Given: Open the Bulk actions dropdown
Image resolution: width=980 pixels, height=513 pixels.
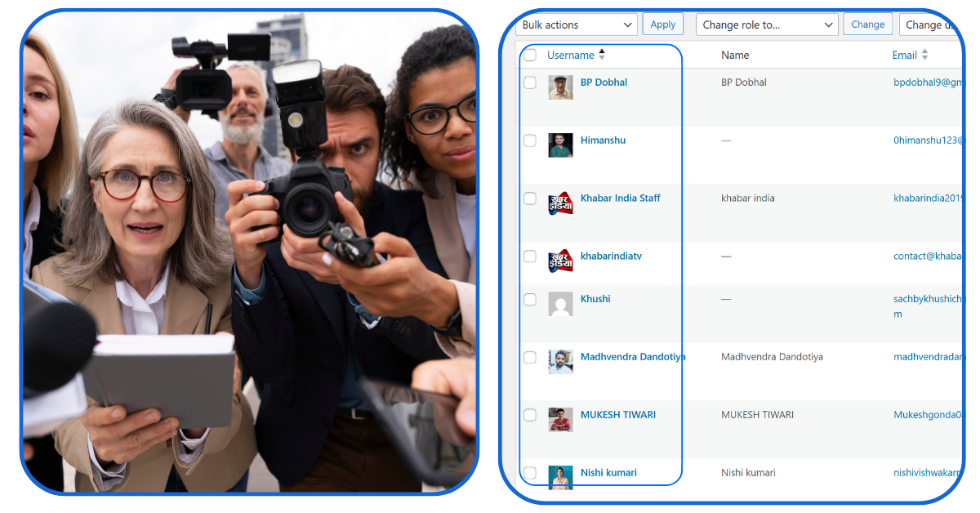Looking at the screenshot, I should point(576,24).
